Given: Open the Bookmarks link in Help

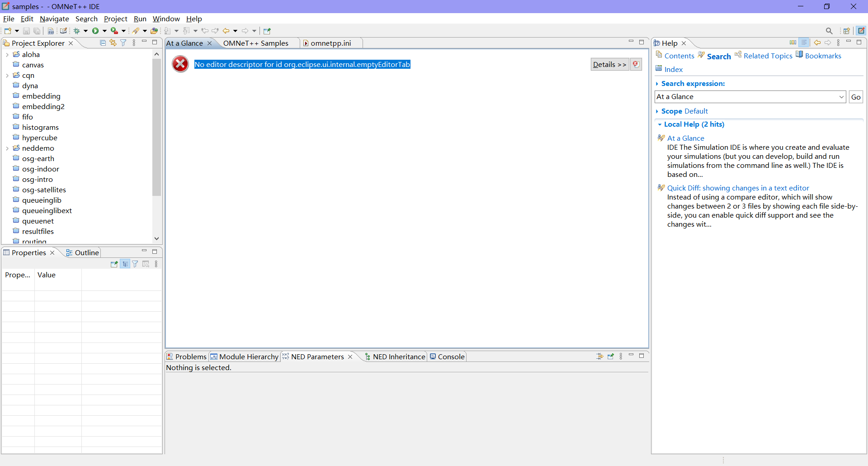Looking at the screenshot, I should [x=823, y=56].
